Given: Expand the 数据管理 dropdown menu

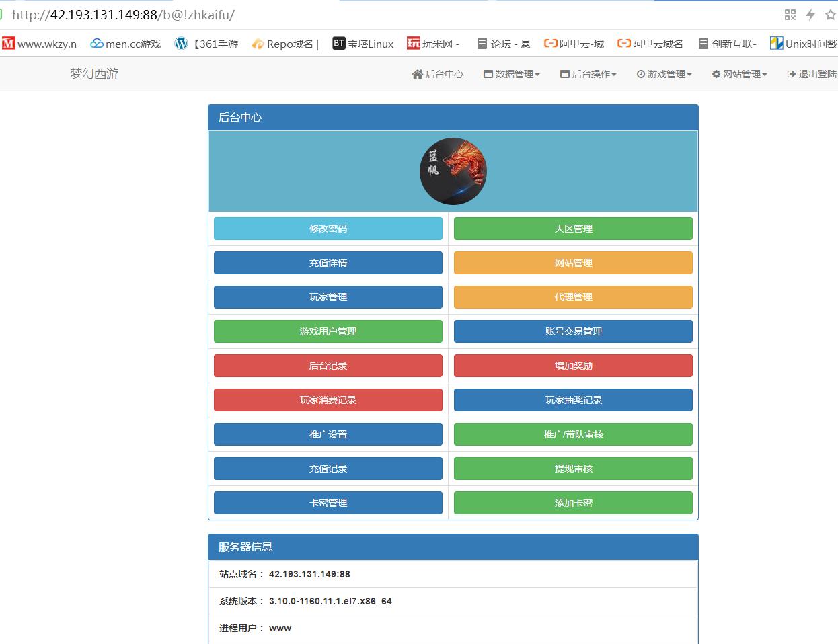Looking at the screenshot, I should point(512,74).
